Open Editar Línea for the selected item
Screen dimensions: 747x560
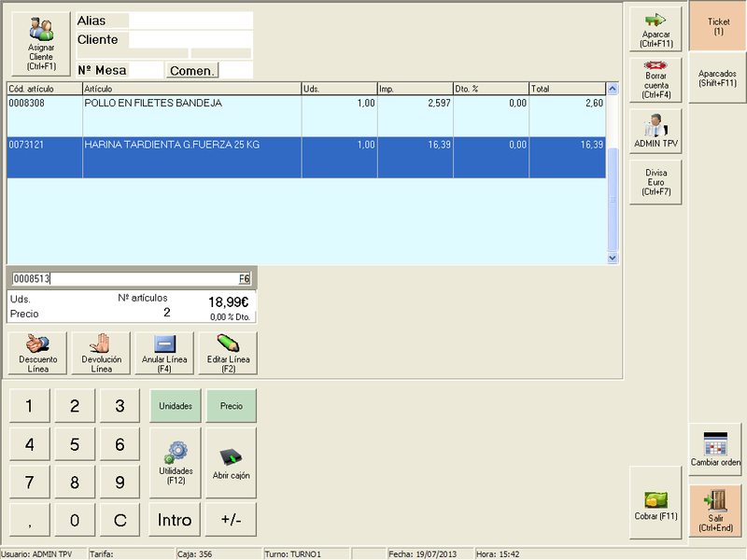pyautogui.click(x=227, y=353)
